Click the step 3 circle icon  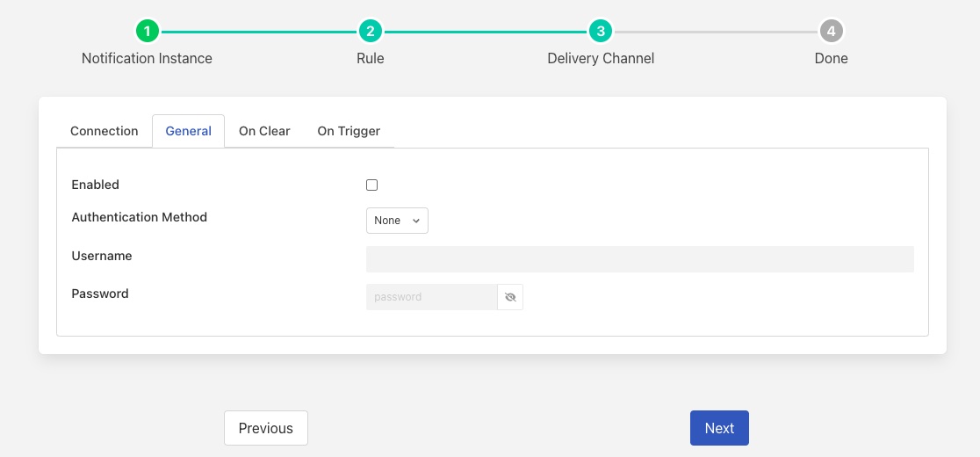[x=601, y=32]
